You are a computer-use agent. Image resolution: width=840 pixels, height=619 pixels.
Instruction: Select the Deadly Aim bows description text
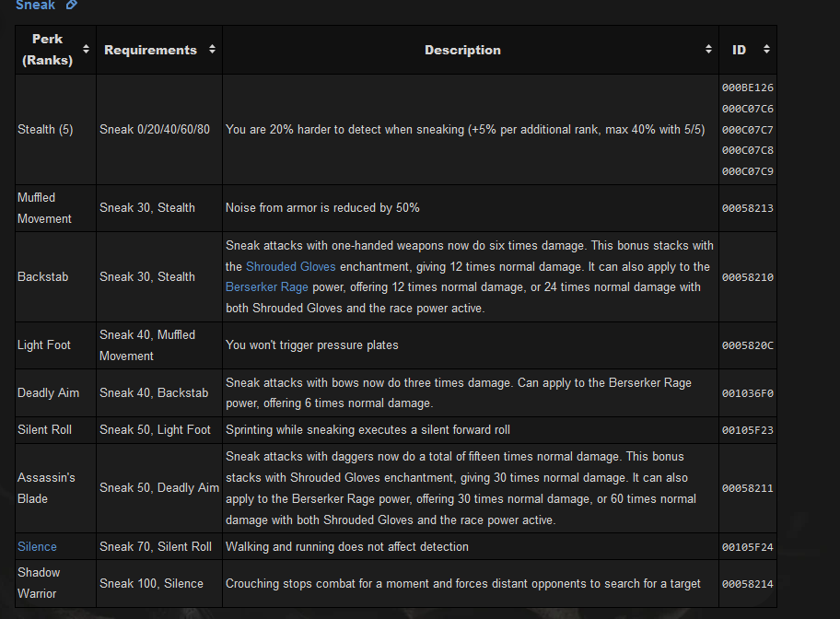pos(459,392)
